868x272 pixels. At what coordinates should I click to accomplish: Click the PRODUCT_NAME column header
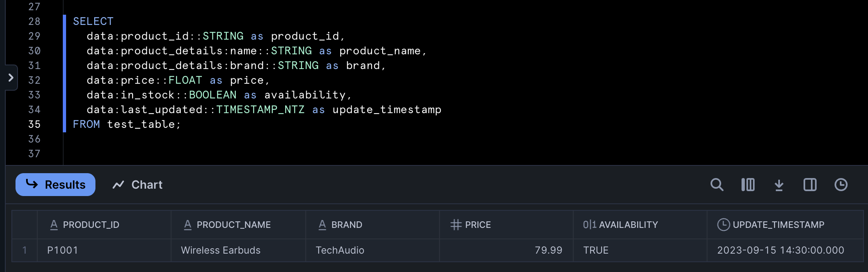(x=233, y=225)
